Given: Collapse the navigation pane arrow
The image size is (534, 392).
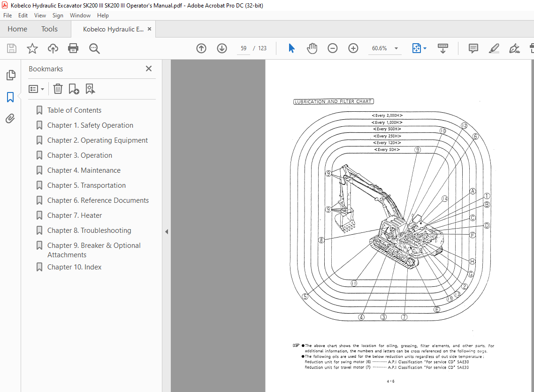Looking at the screenshot, I should point(167,231).
